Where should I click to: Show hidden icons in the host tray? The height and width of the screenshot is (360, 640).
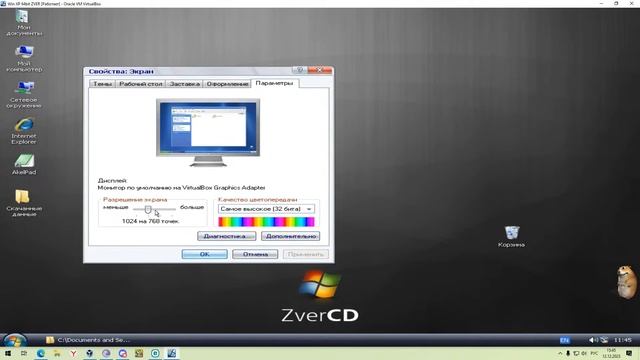pyautogui.click(x=560, y=353)
